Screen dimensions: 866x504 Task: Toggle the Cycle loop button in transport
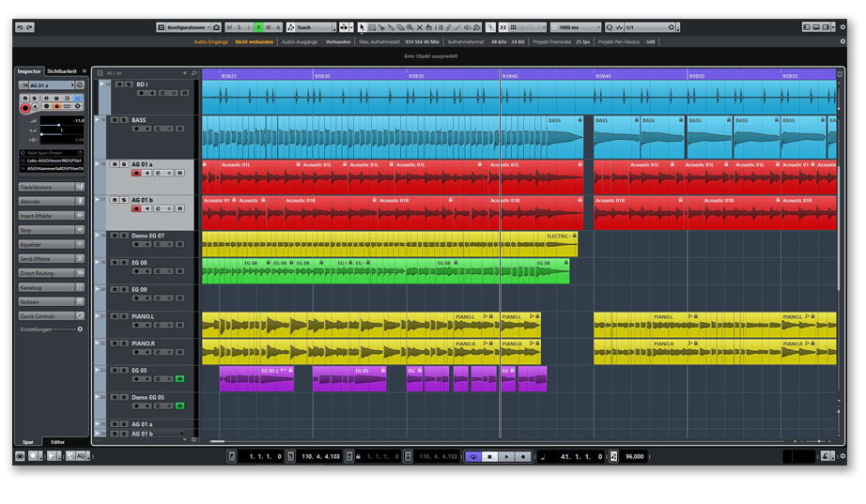(473, 456)
